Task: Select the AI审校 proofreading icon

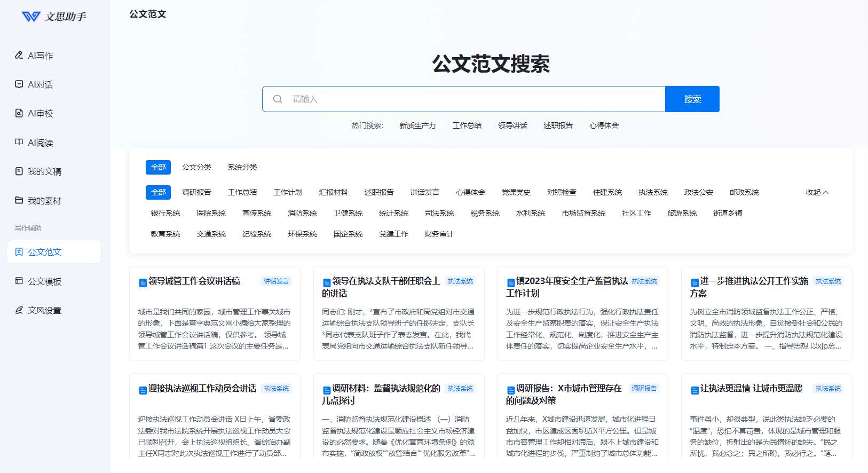Action: pyautogui.click(x=19, y=113)
